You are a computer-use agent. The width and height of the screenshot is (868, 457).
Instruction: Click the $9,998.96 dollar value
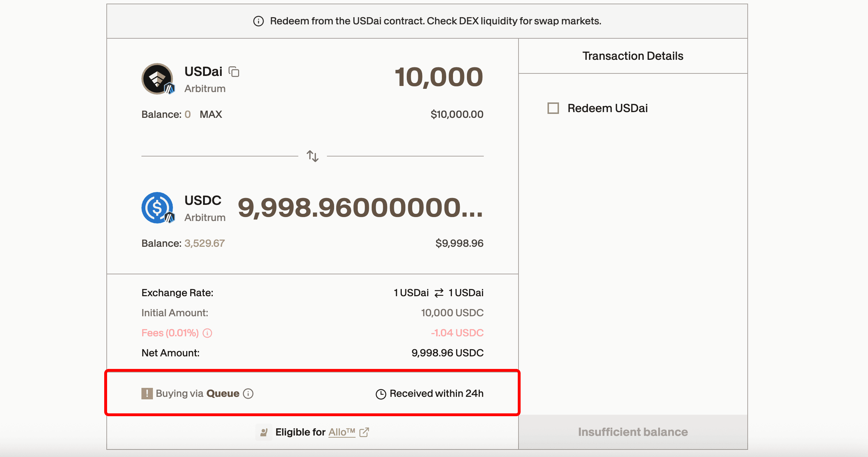click(x=459, y=244)
